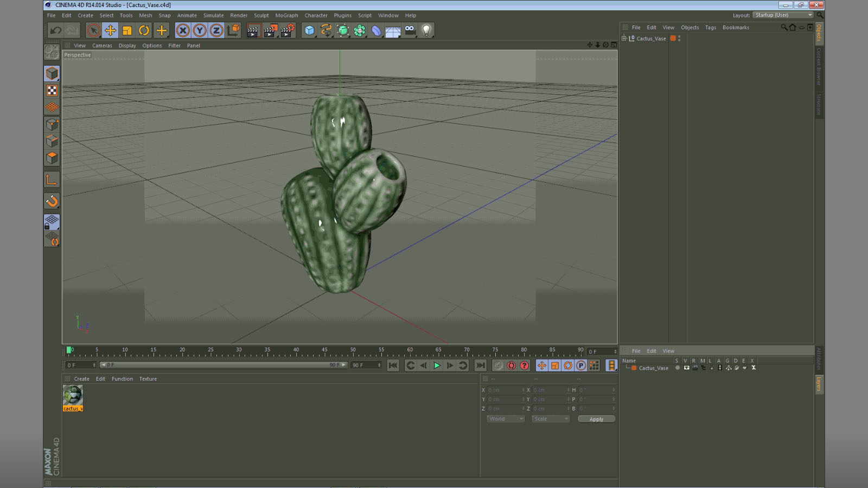Click the Coordinate System cube icon
868x488 pixels.
pos(233,30)
